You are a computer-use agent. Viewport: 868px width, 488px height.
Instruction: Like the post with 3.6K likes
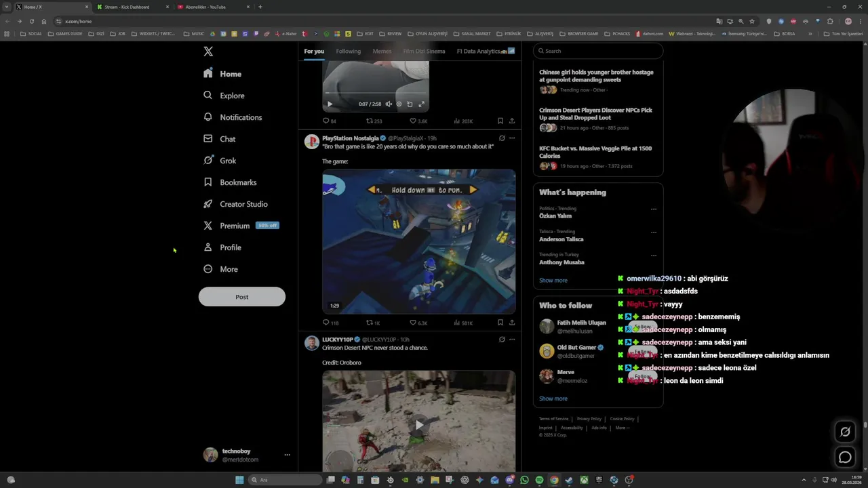point(418,121)
